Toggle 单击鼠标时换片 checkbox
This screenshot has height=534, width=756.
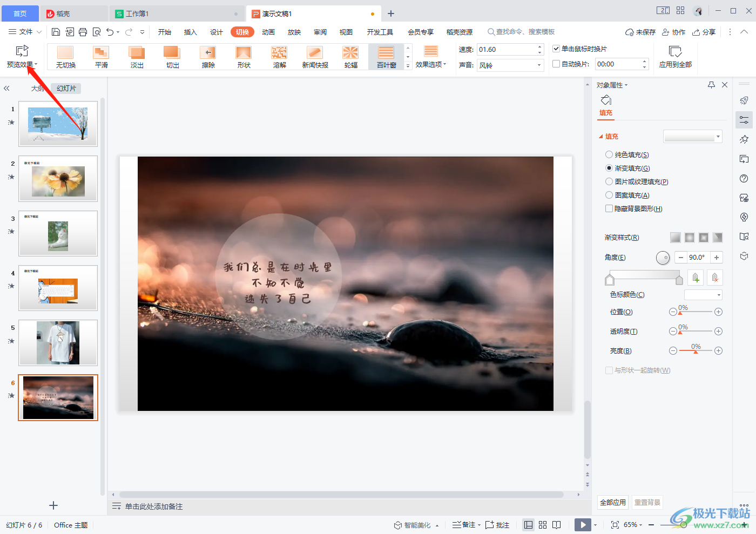(x=556, y=49)
